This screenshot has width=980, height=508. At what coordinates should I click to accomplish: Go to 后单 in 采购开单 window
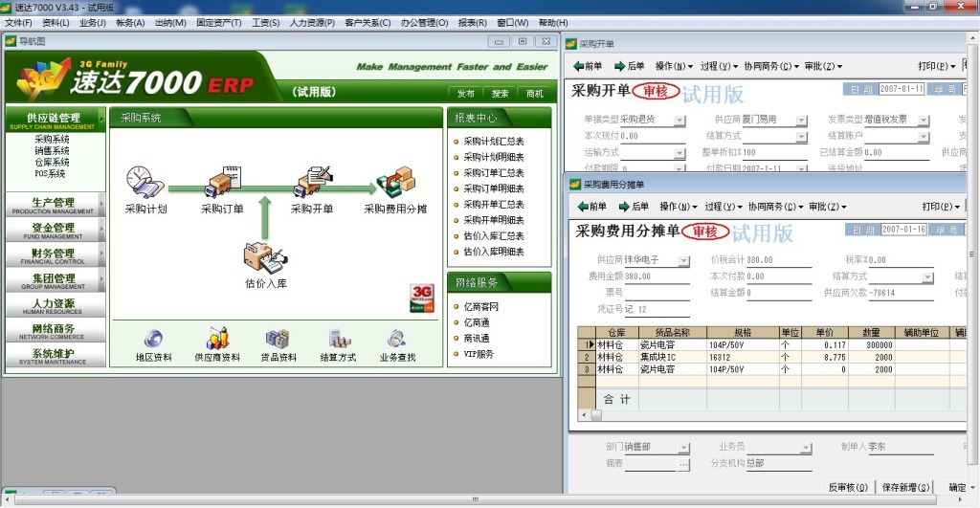pos(630,66)
